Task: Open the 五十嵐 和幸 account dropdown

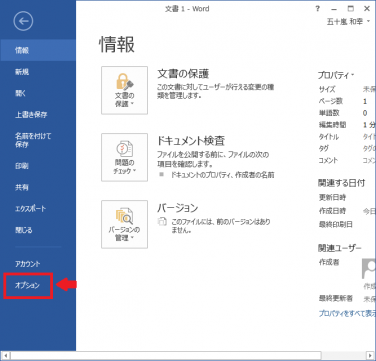Action: click(348, 22)
